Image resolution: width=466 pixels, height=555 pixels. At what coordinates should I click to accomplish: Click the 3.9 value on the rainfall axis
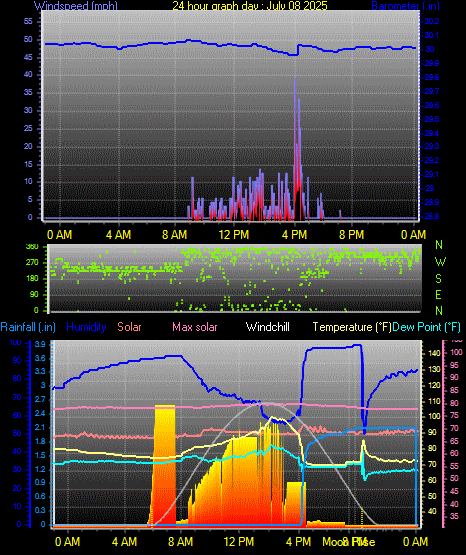40,345
